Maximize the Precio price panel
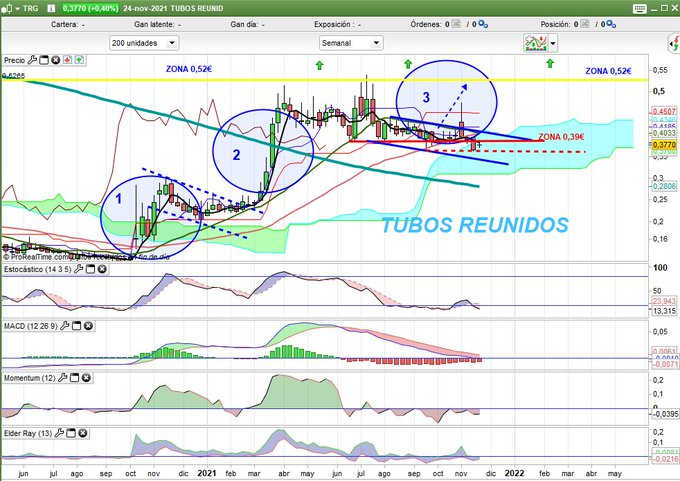The height and width of the screenshot is (481, 680). [44, 60]
